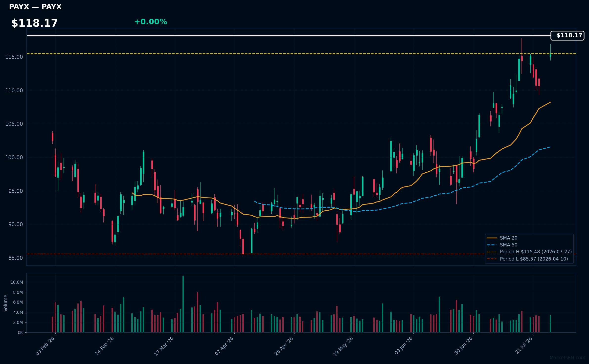Screen dimensions: 589x364
Task: Click the 03 Feb '26 date label
Action: click(45, 346)
